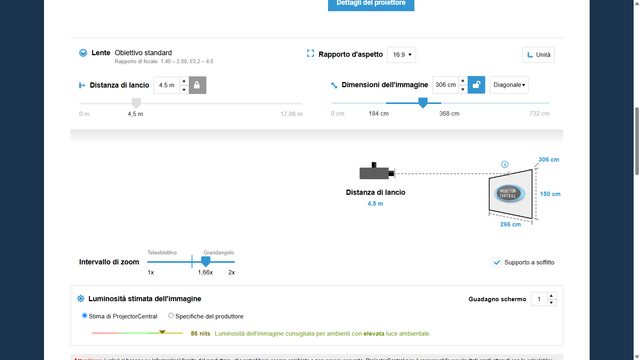Decrease the Distanza di lancio value with down arrow
This screenshot has height=360, width=640.
(x=184, y=89)
